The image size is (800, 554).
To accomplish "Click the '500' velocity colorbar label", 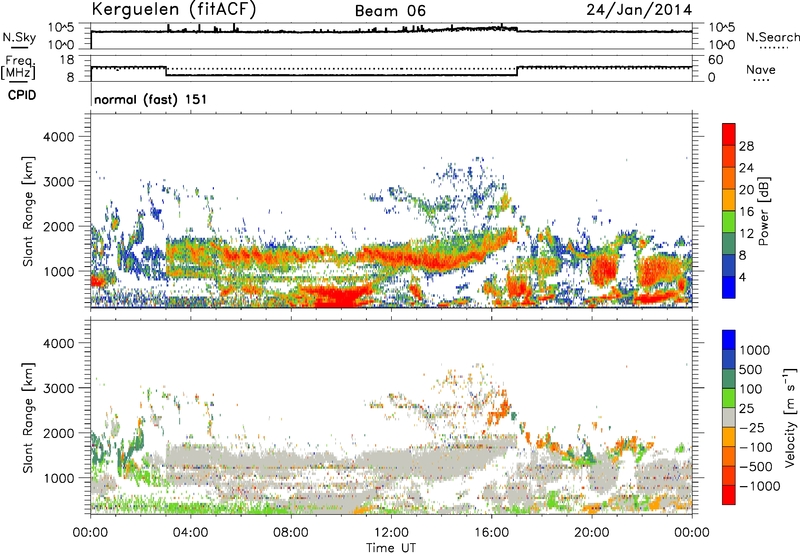I will 751,370.
